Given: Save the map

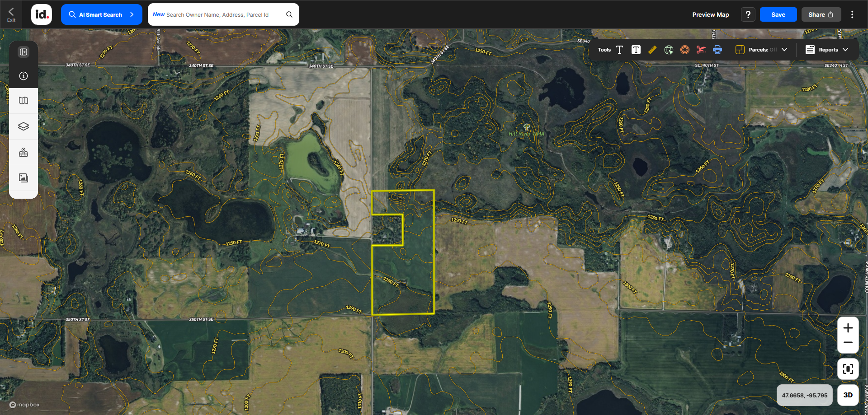Looking at the screenshot, I should pos(778,14).
